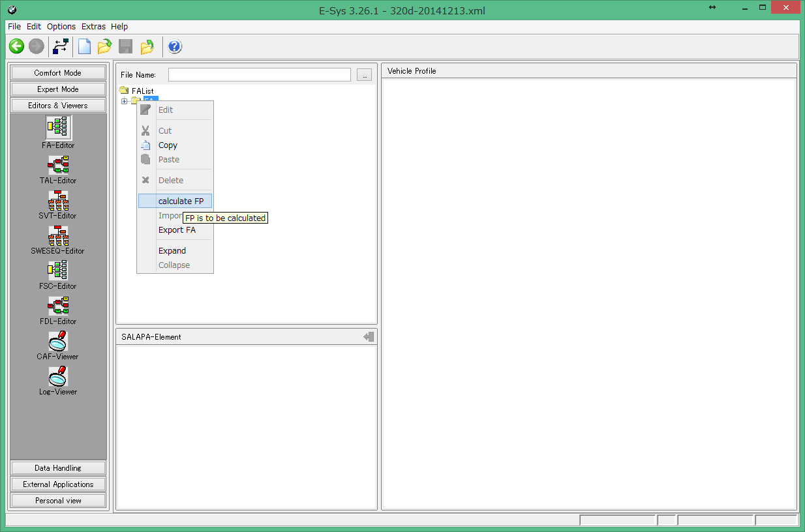Image resolution: width=805 pixels, height=532 pixels.
Task: Launch the SVT-Editor
Action: click(x=58, y=199)
